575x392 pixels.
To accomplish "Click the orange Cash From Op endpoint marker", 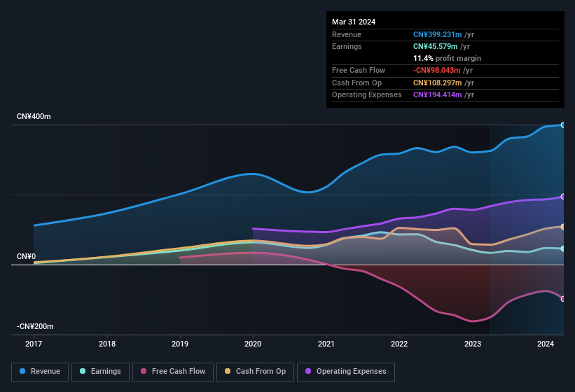I will [x=562, y=227].
